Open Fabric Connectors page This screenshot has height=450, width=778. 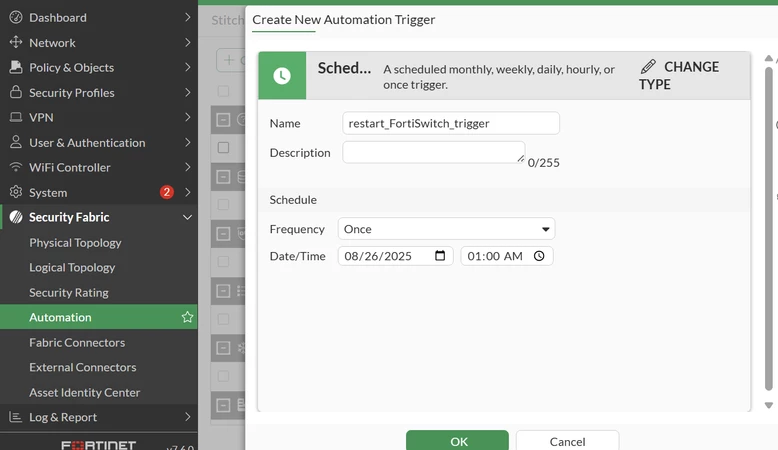[x=77, y=342]
